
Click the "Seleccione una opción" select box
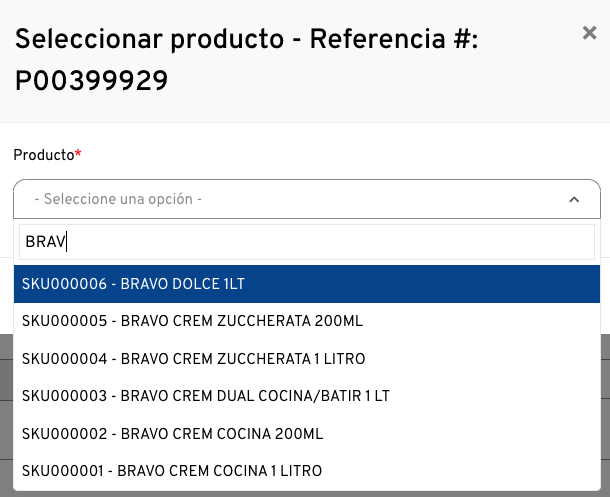(x=290, y=200)
